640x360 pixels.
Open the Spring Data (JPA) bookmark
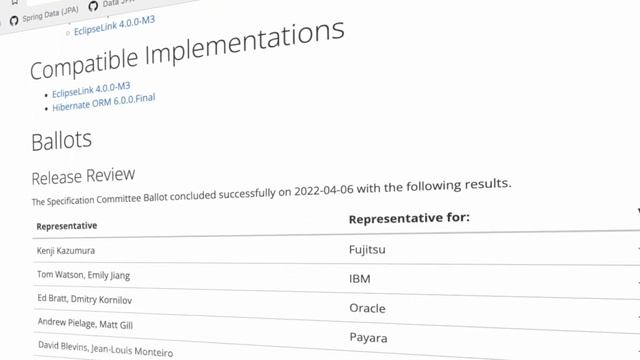click(x=50, y=14)
